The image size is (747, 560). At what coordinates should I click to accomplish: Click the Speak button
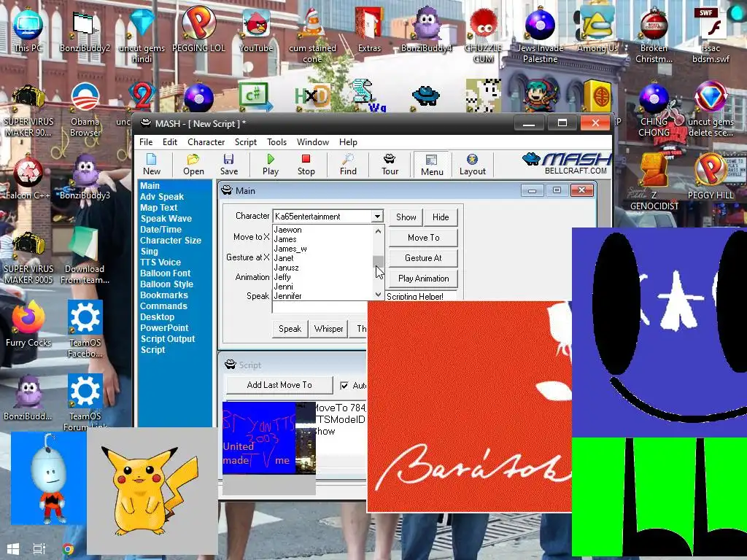coord(290,329)
